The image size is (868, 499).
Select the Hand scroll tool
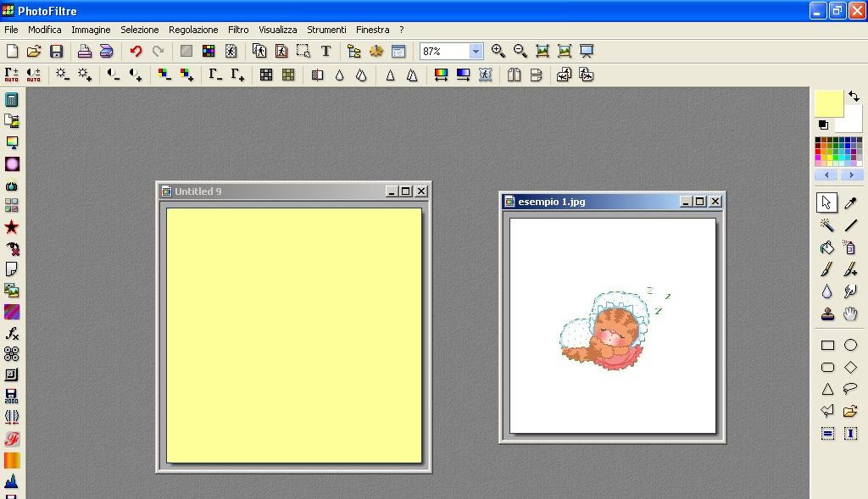[x=850, y=314]
